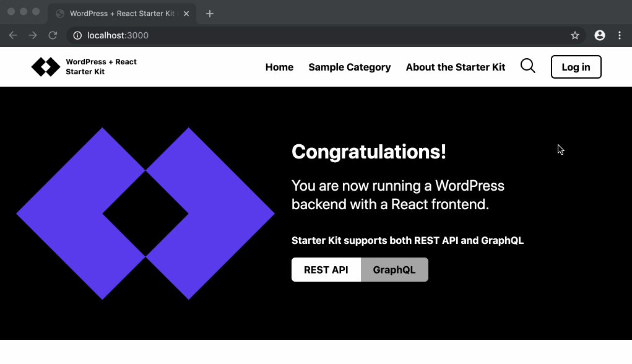Click the Log in button
The image size is (632, 364).
[576, 66]
